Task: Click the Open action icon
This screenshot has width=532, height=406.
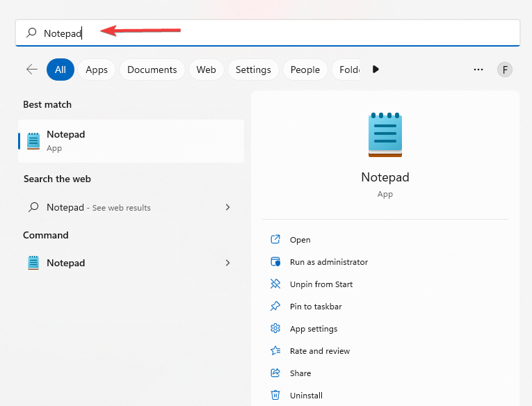Action: 275,239
